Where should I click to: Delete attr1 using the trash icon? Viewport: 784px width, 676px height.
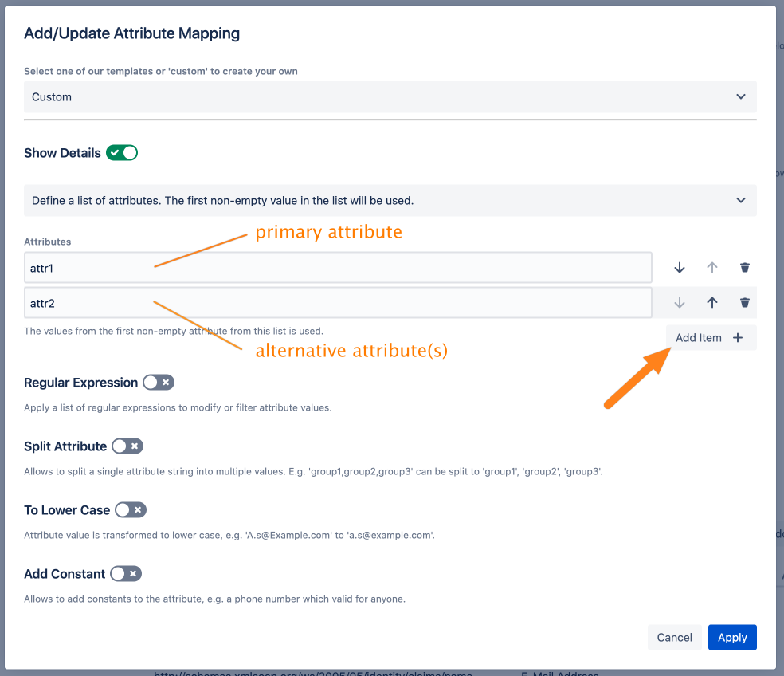(745, 268)
